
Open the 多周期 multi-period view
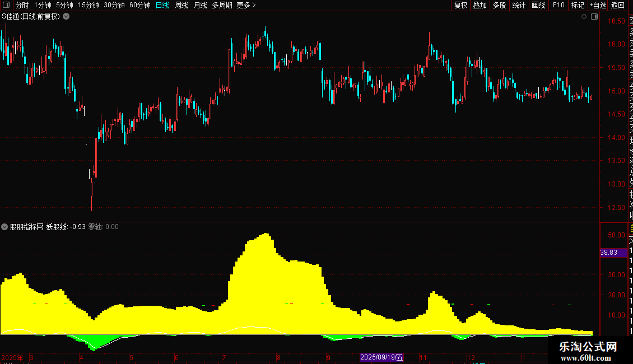(x=222, y=5)
